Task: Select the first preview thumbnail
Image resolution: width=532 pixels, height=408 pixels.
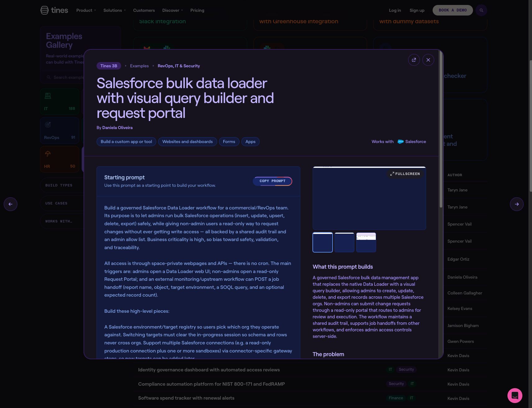Action: coord(323,242)
